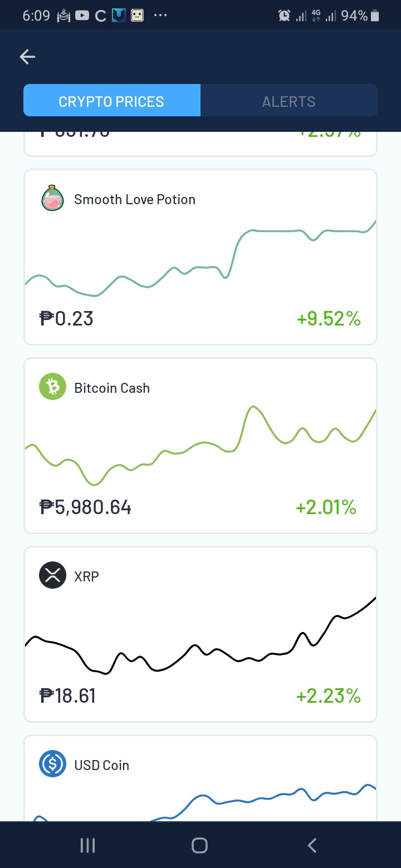Select the CRYPTO PRICES tab
The height and width of the screenshot is (868, 401).
pyautogui.click(x=111, y=100)
